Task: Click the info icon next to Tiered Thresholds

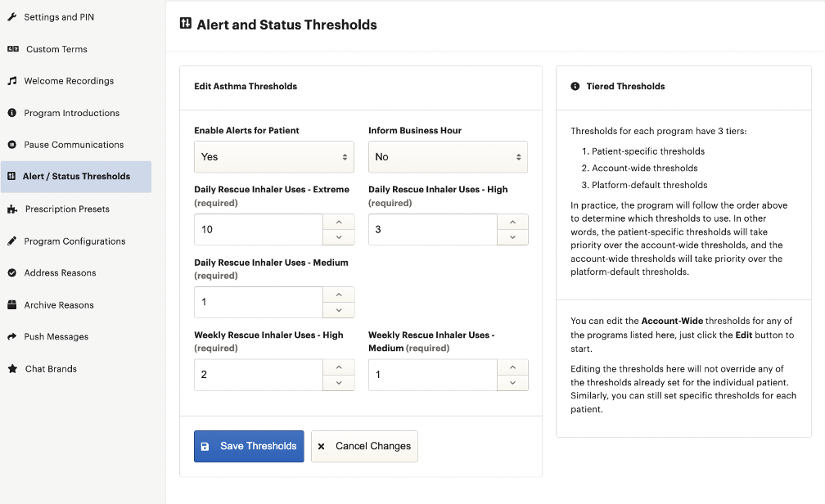Action: tap(575, 86)
